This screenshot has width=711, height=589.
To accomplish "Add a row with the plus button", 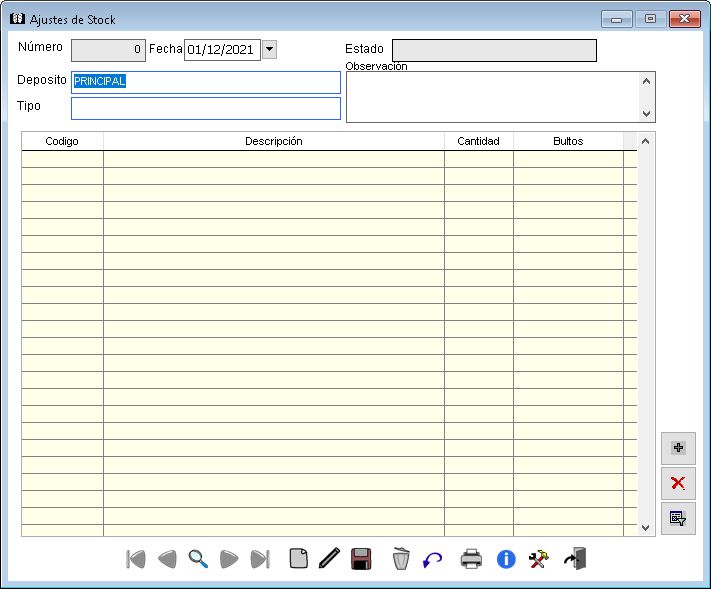I will click(678, 448).
